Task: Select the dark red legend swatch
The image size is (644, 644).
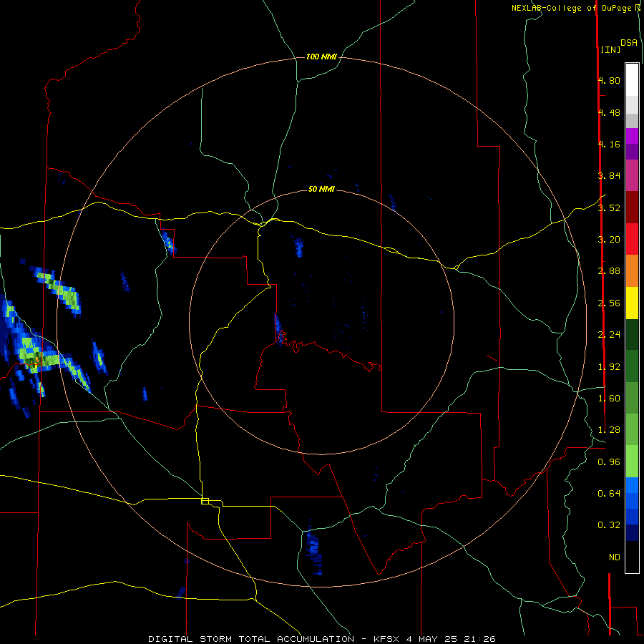Action: pyautogui.click(x=632, y=208)
